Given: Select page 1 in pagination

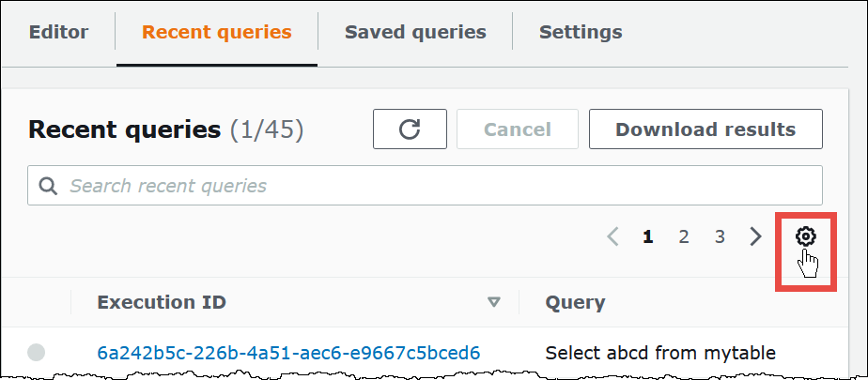Looking at the screenshot, I should pyautogui.click(x=647, y=236).
